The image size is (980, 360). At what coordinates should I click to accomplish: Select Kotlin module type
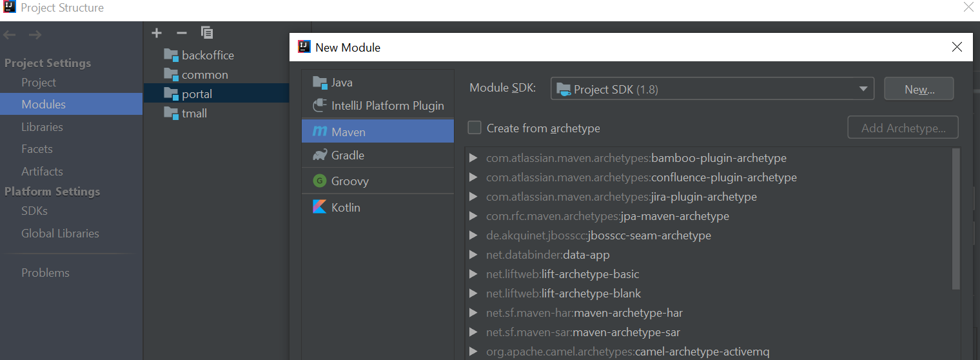coord(378,207)
